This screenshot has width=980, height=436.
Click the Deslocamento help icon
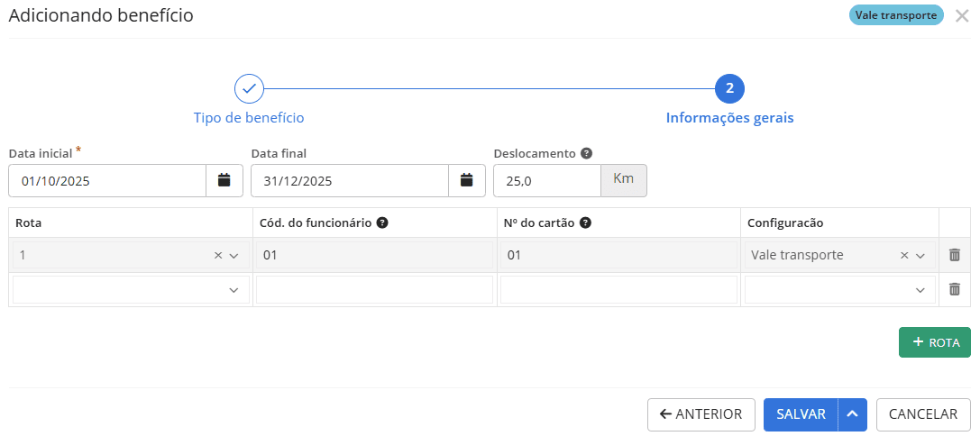(x=586, y=153)
